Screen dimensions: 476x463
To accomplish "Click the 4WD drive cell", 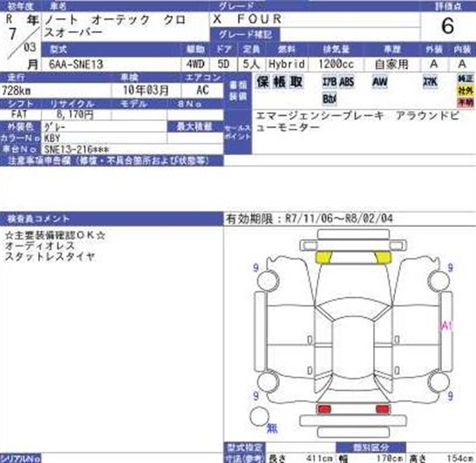I will point(195,64).
